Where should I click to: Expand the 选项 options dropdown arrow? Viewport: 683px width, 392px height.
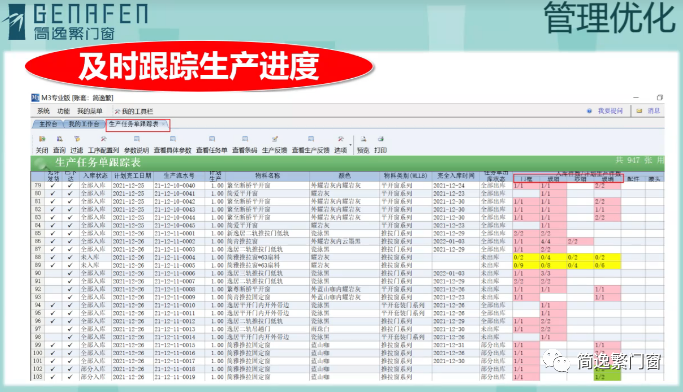tap(351, 145)
